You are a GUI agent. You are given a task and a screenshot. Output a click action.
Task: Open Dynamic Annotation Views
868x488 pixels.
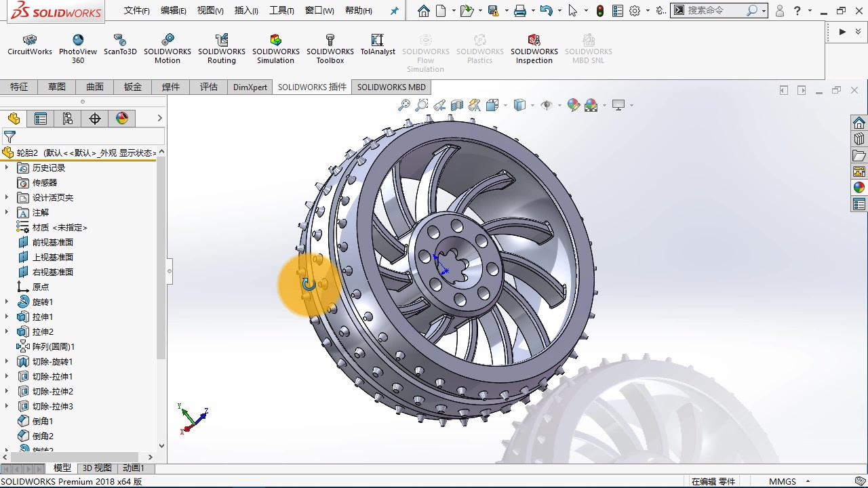tap(475, 105)
